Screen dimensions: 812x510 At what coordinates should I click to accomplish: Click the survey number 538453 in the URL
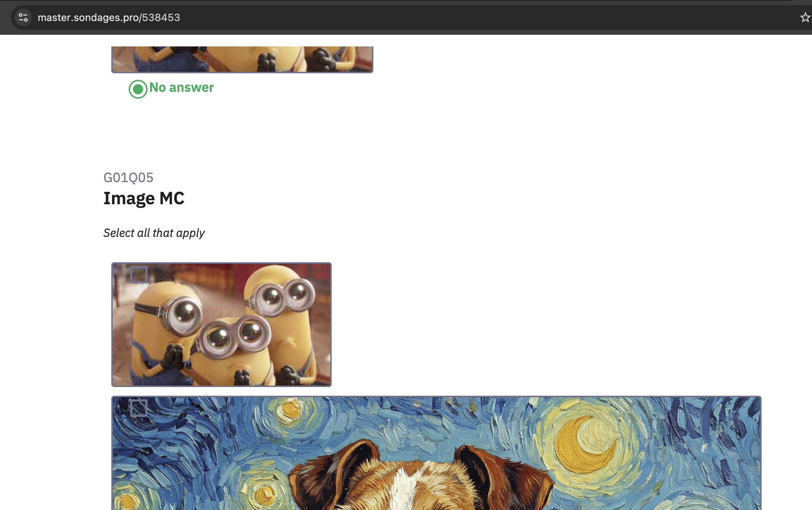pyautogui.click(x=161, y=17)
